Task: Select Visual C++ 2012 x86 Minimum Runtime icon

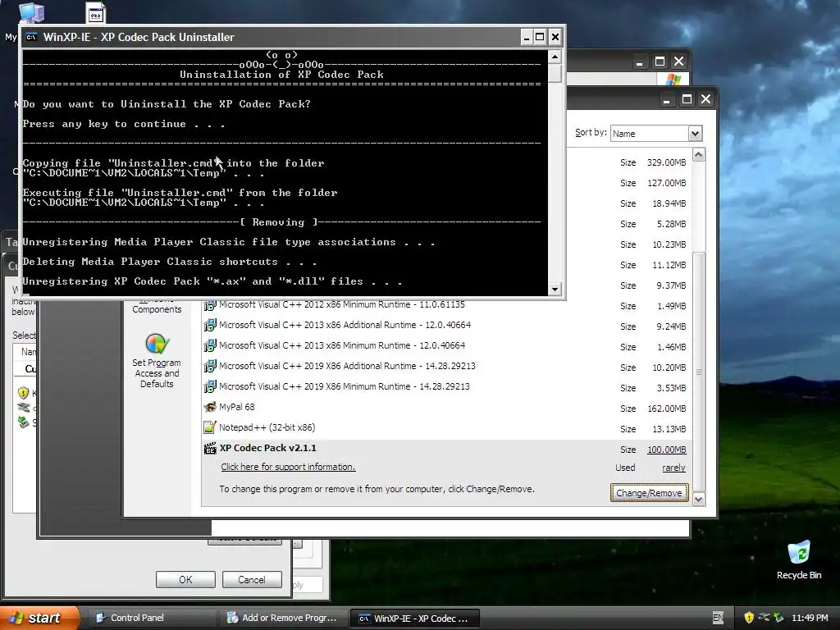Action: click(210, 305)
